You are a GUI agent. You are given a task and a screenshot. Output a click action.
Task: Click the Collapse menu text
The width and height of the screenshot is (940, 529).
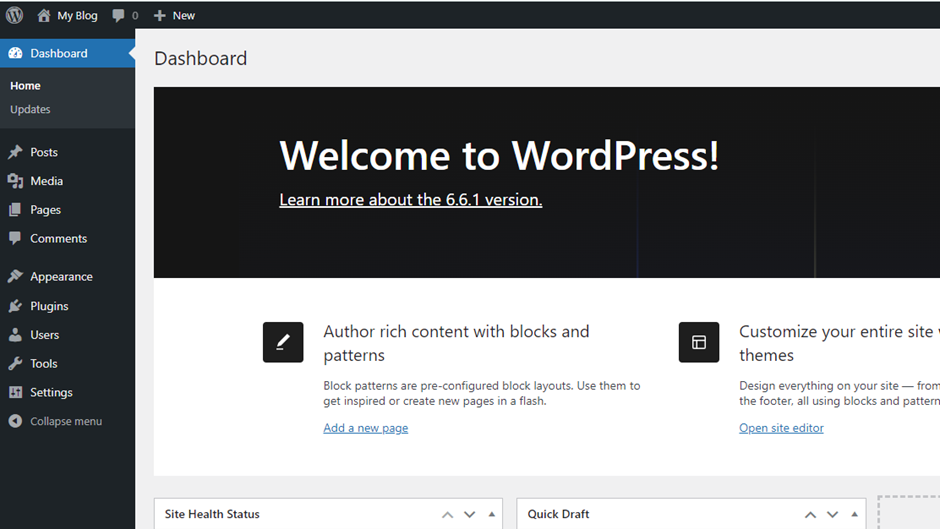66,421
